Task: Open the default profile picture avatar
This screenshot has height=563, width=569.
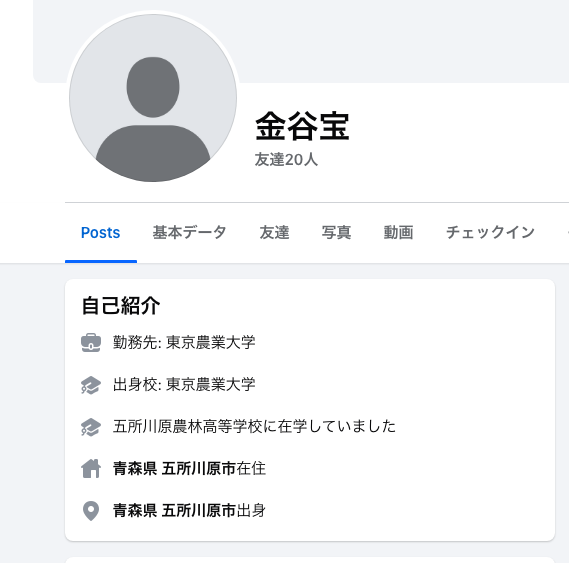Action: [x=153, y=98]
